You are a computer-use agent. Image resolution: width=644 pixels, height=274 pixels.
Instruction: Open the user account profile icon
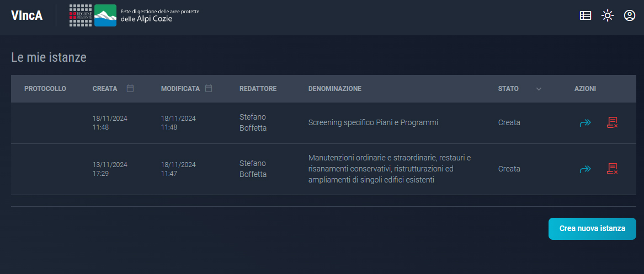(x=630, y=15)
